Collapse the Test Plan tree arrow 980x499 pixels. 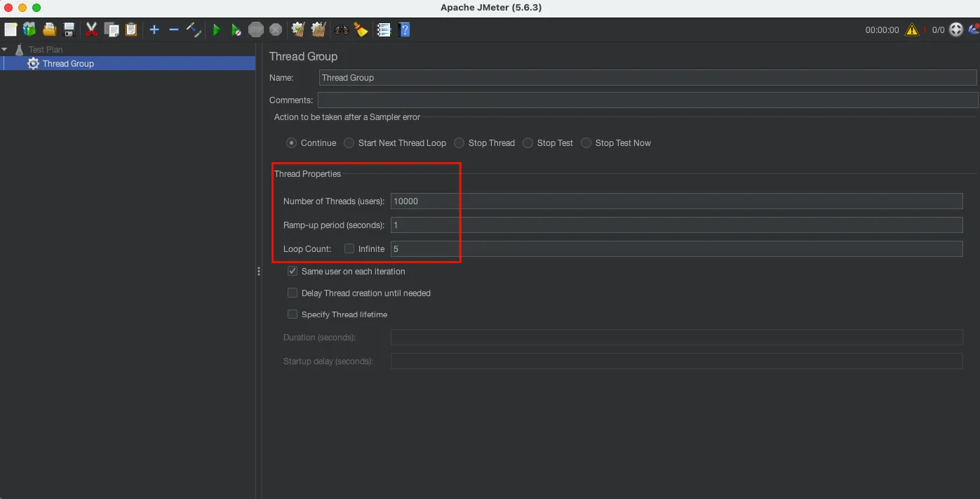tap(5, 50)
